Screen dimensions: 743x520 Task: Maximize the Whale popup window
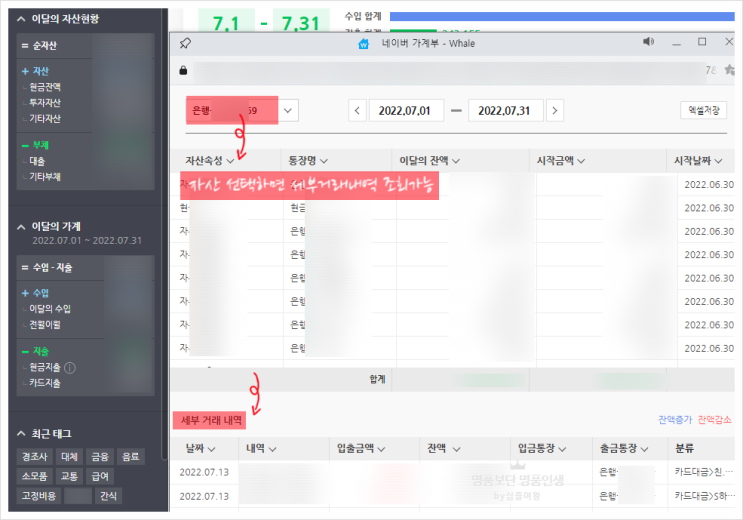tap(702, 42)
